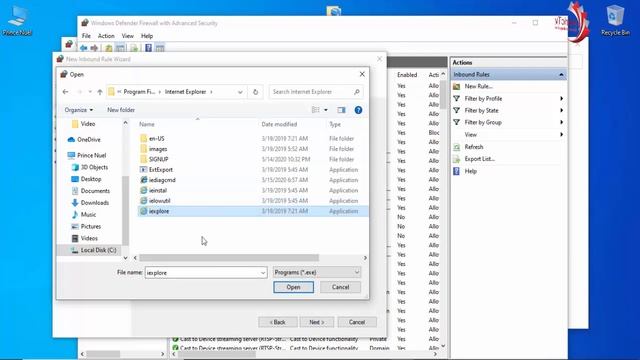640x360 pixels.
Task: Expand the Filter by State submenu
Action: [562, 110]
